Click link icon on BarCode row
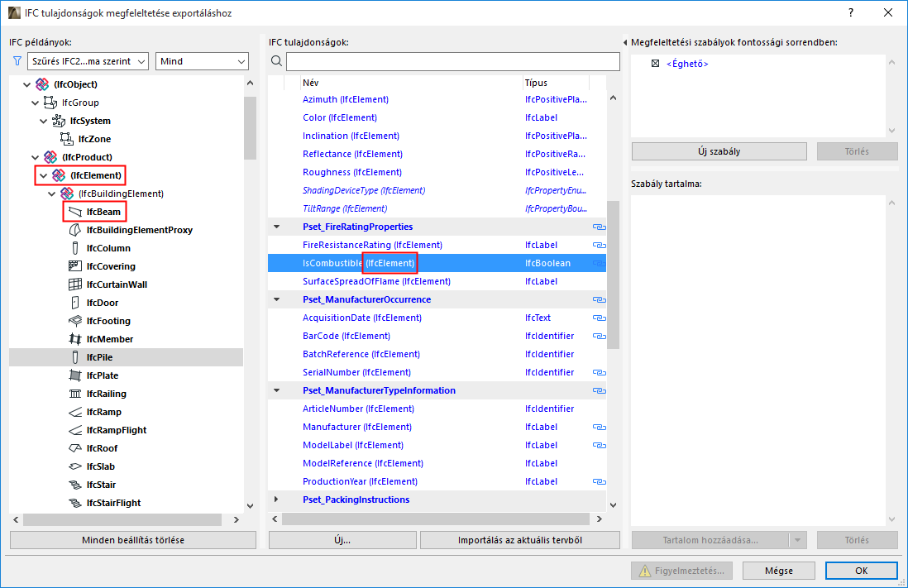This screenshot has height=588, width=908. pos(600,336)
